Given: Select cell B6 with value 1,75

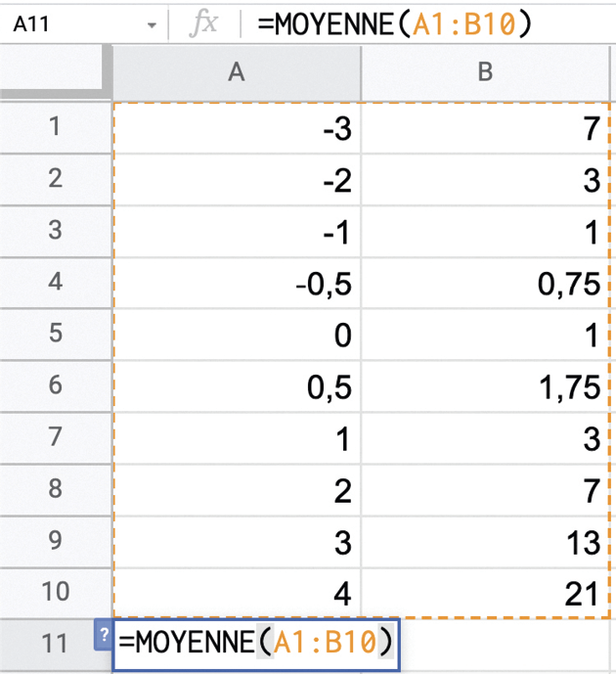Looking at the screenshot, I should click(484, 386).
